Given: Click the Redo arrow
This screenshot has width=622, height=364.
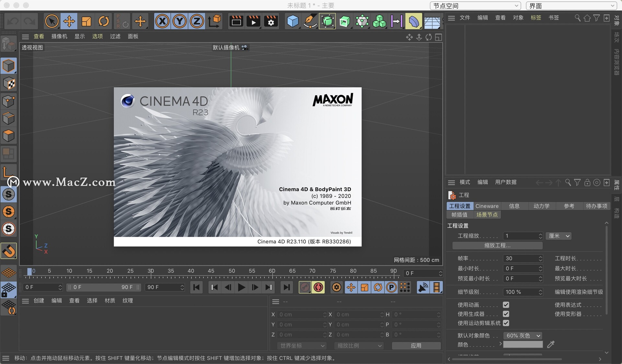Looking at the screenshot, I should [x=30, y=21].
